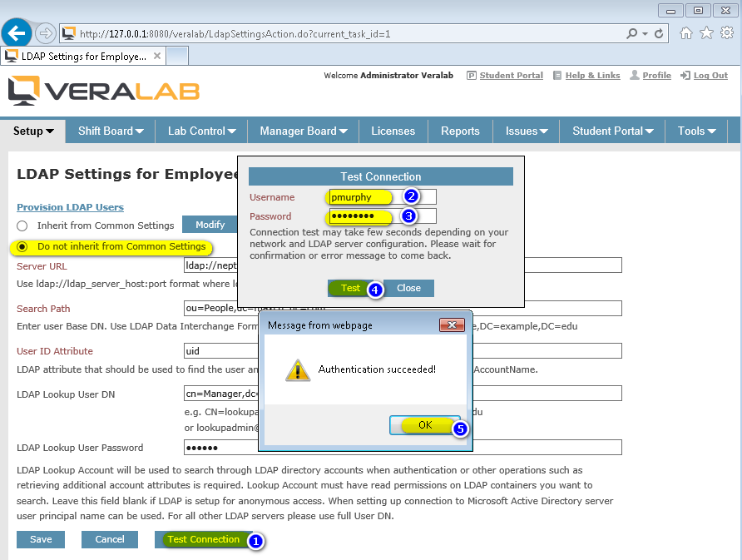Switch to LDAP Settings for Employee tab

tap(83, 56)
